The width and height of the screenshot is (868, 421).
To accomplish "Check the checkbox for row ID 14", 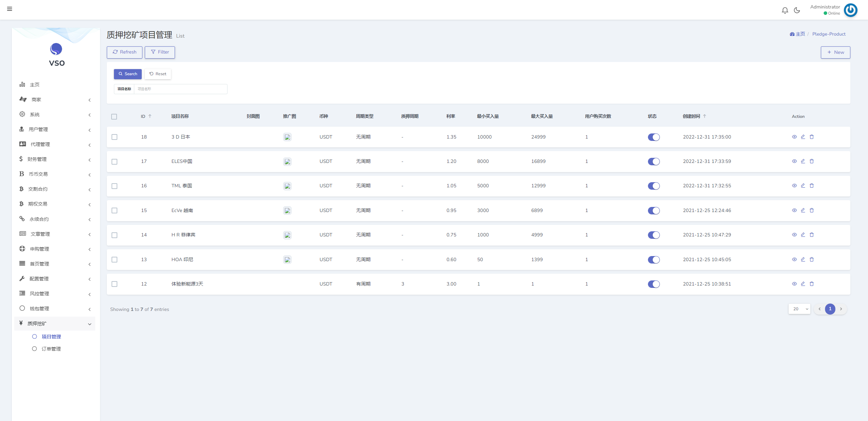I will coord(115,235).
